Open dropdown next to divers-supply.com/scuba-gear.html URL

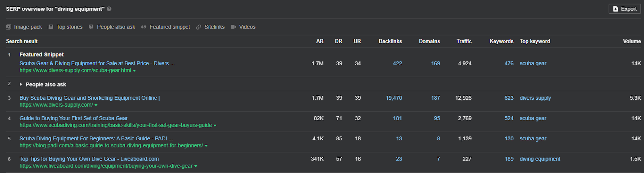[x=134, y=71]
